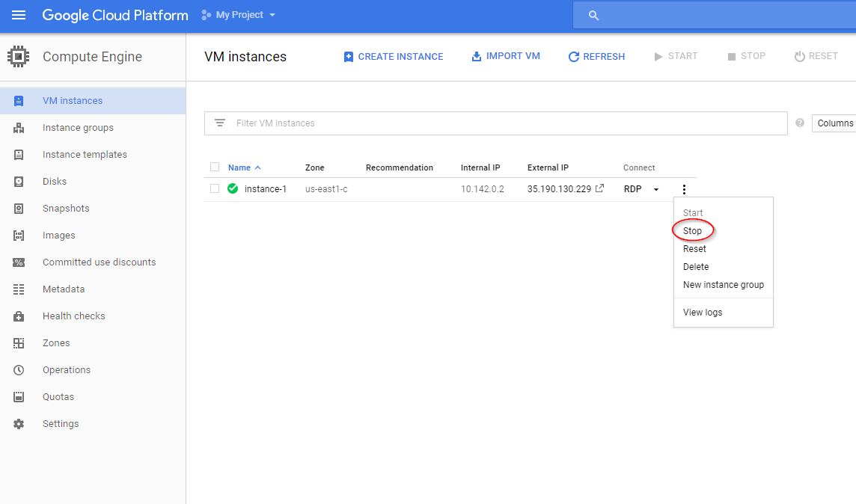Click the Instance groups sidebar icon
The image size is (856, 504).
pyautogui.click(x=19, y=128)
